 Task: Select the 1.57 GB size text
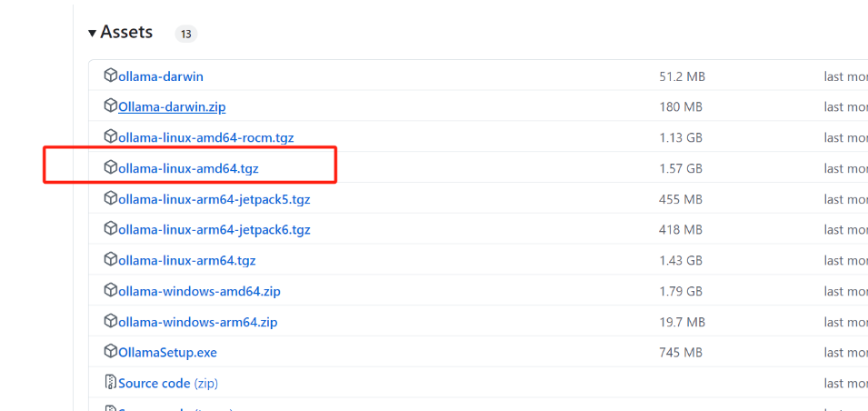[681, 168]
